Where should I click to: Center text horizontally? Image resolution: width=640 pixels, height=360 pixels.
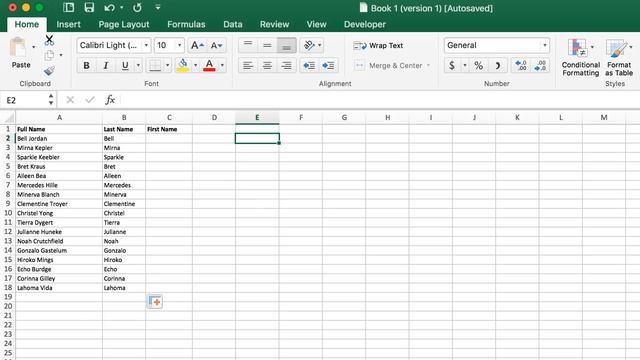pos(267,65)
